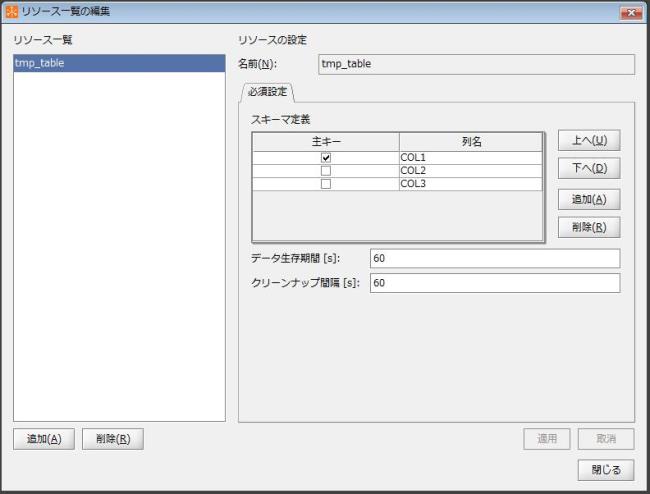
Task: Select the COL1 column name cell
Action: [470, 158]
